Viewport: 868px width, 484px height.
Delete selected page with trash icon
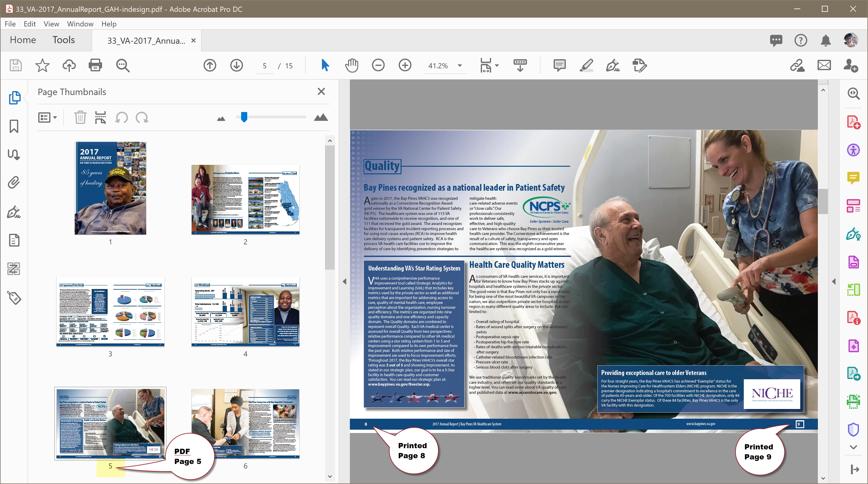tap(80, 118)
